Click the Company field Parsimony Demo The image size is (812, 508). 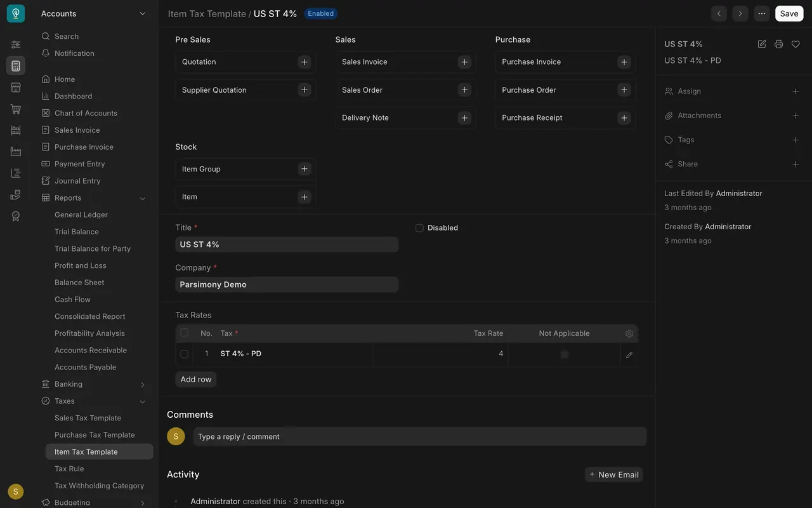pos(287,284)
